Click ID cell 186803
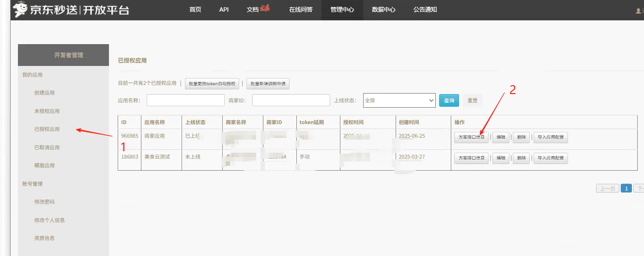The image size is (644, 256). click(129, 157)
